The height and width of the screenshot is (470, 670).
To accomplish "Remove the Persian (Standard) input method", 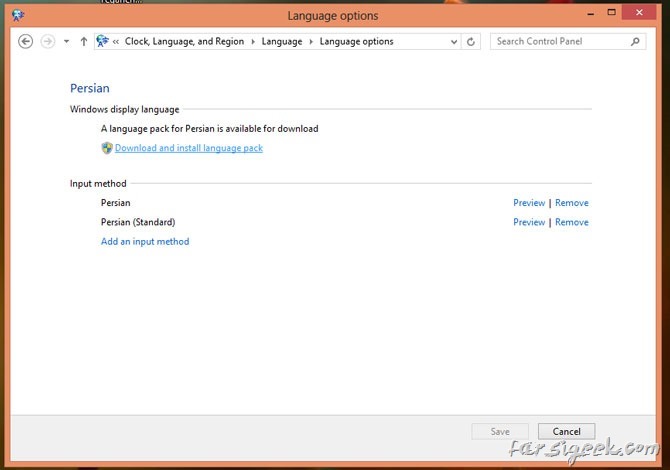I will click(x=572, y=222).
